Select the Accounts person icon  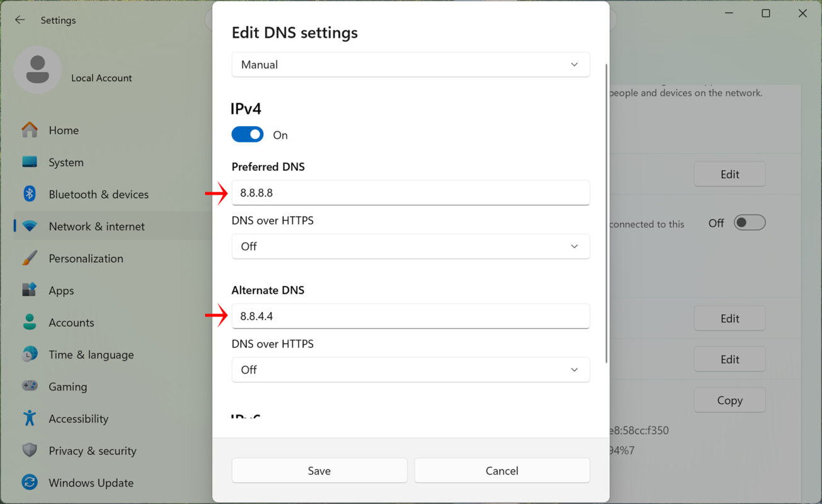click(30, 323)
